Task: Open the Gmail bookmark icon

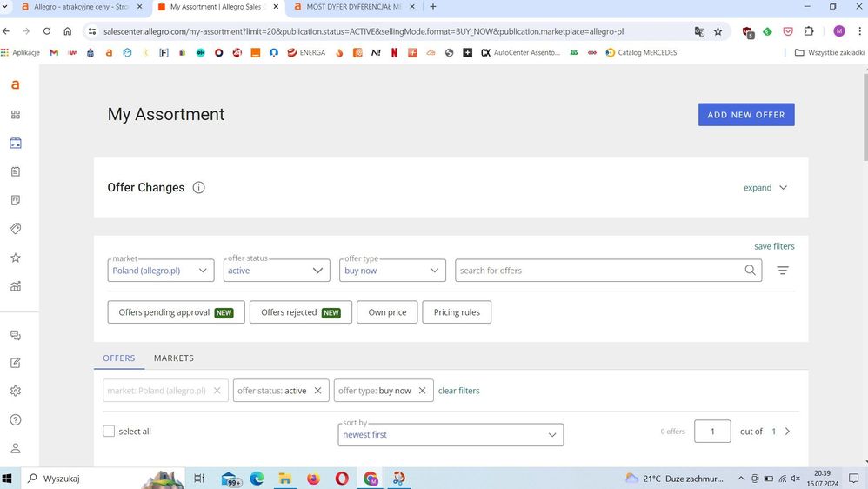Action: point(54,52)
